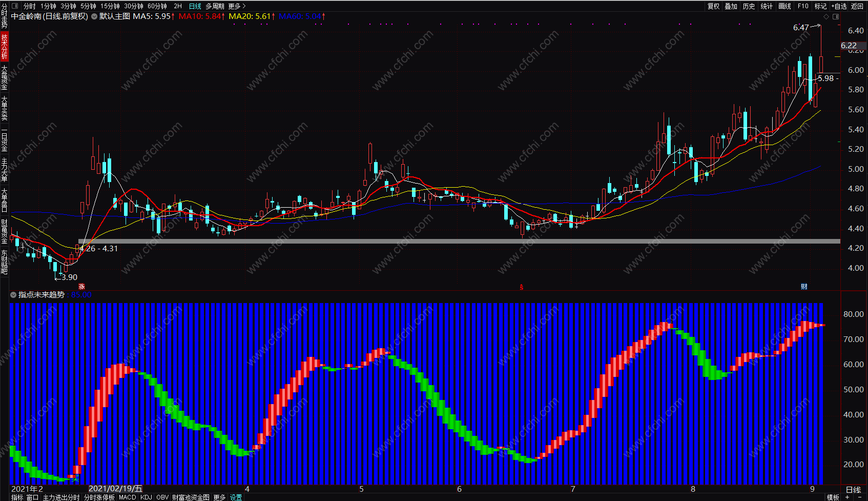Click the 标记 mark button

click(x=820, y=6)
